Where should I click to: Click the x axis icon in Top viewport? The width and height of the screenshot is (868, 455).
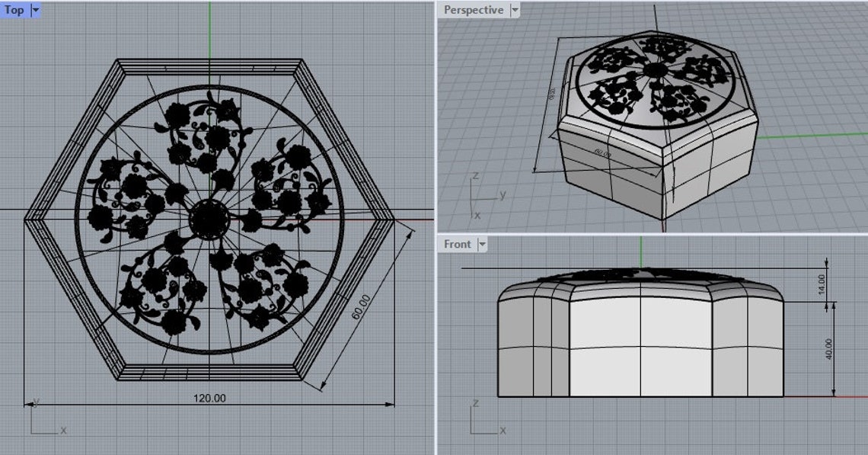pyautogui.click(x=62, y=429)
